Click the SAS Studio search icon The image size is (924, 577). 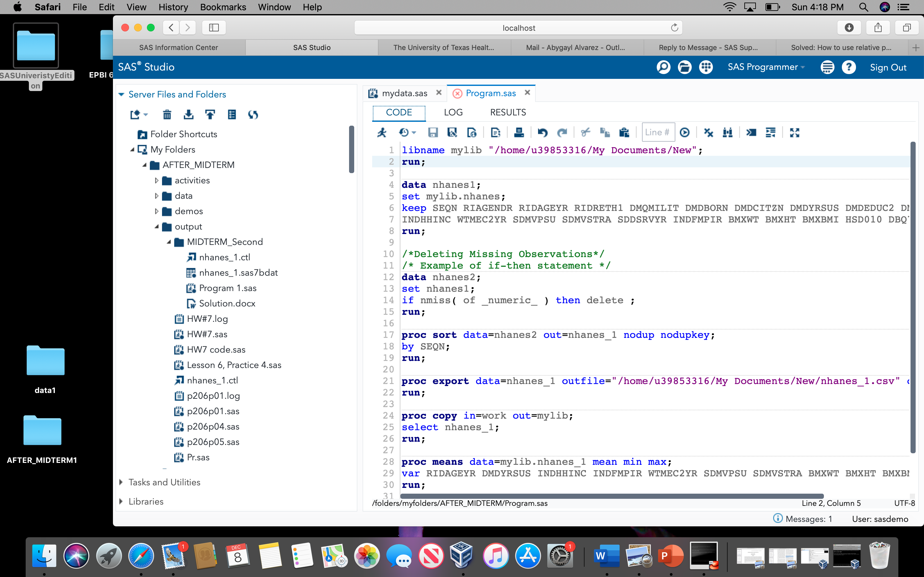point(663,67)
